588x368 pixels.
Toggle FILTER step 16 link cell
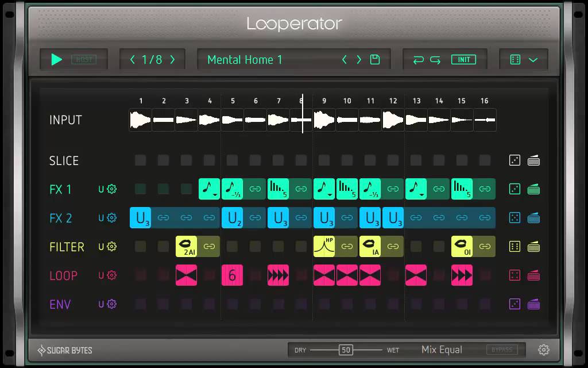click(x=485, y=246)
